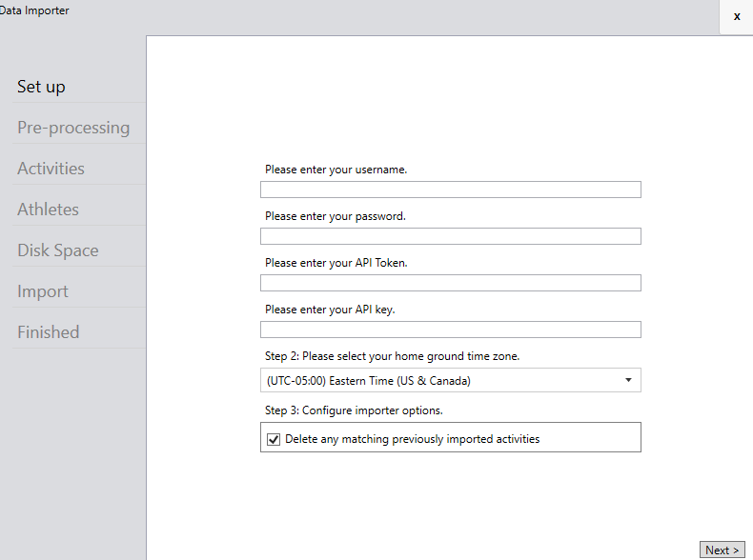This screenshot has height=560, width=753.
Task: Click the time zone dropdown arrow
Action: 628,380
